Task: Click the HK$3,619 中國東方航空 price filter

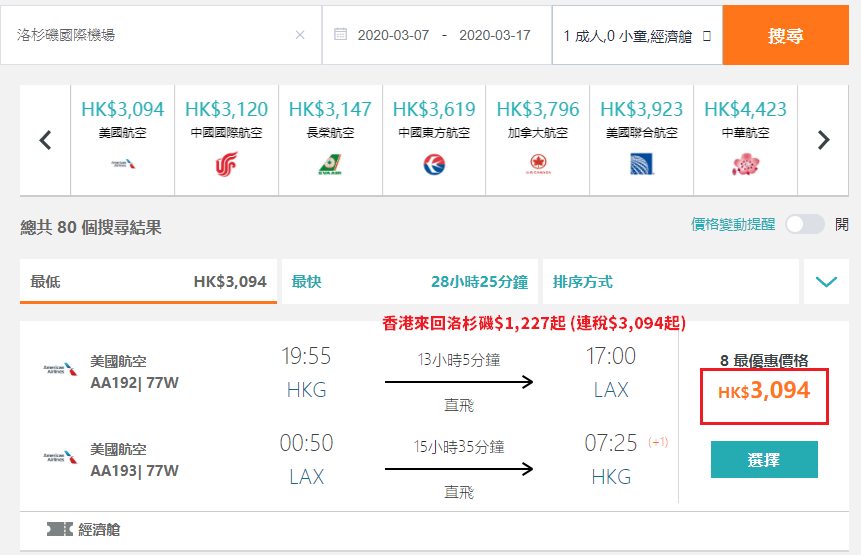Action: click(434, 140)
